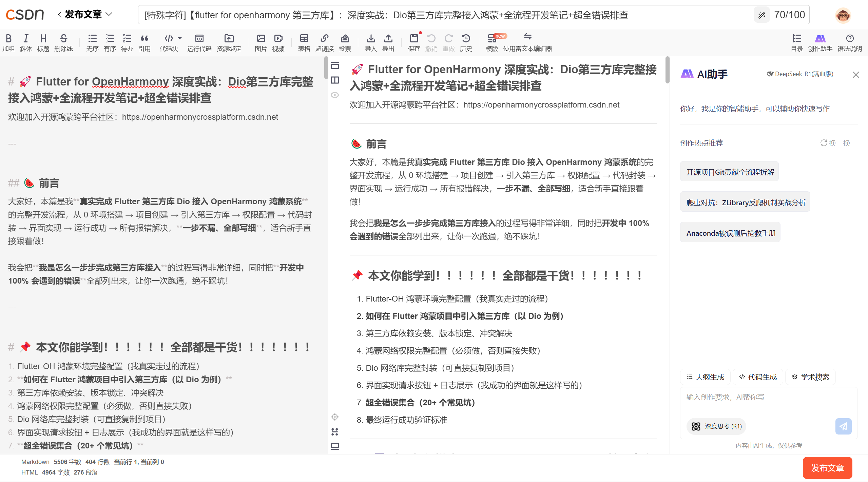Enable 深度思考 (R1) mode
This screenshot has height=482, width=868.
(716, 426)
